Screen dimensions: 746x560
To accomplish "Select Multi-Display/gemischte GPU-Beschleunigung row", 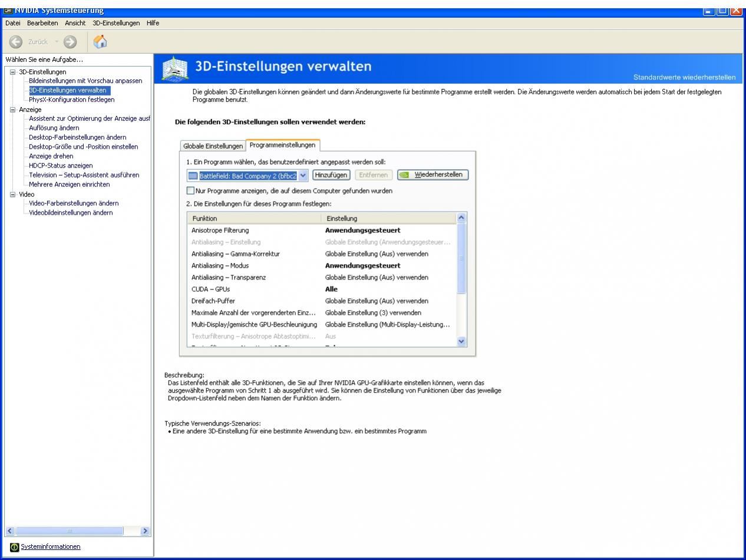I will coord(322,325).
